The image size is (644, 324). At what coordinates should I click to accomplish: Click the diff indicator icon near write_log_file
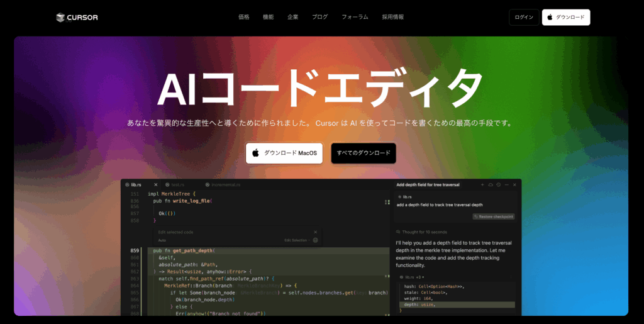click(x=387, y=202)
